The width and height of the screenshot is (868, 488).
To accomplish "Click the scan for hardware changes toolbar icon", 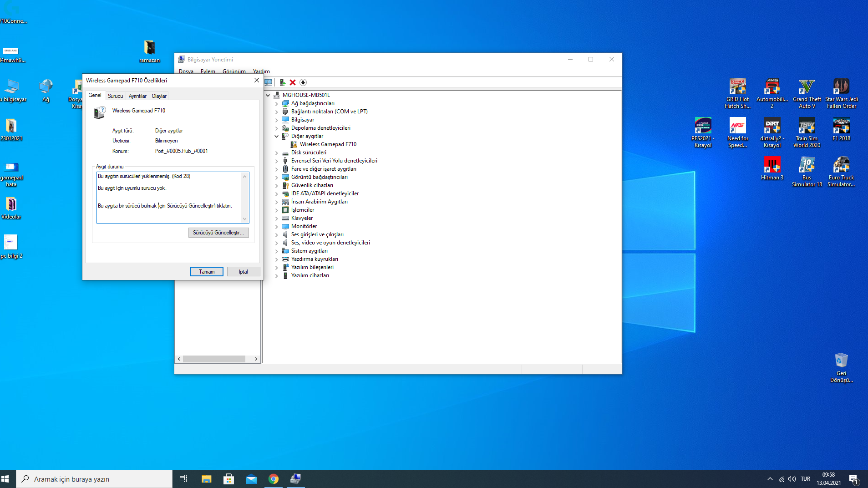I will click(x=269, y=82).
